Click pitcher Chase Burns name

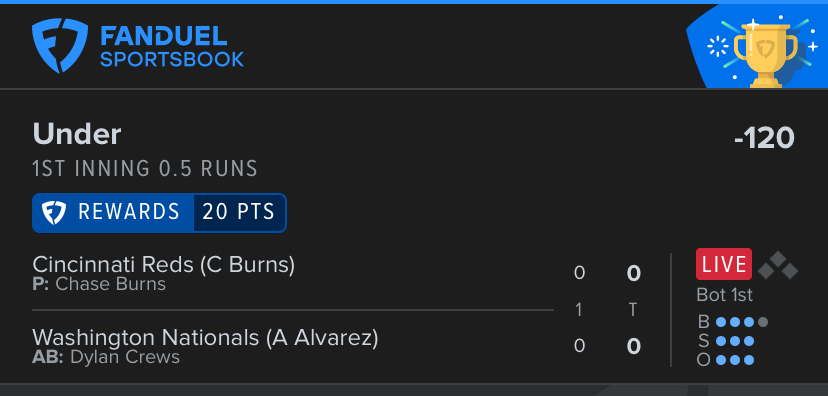click(110, 284)
